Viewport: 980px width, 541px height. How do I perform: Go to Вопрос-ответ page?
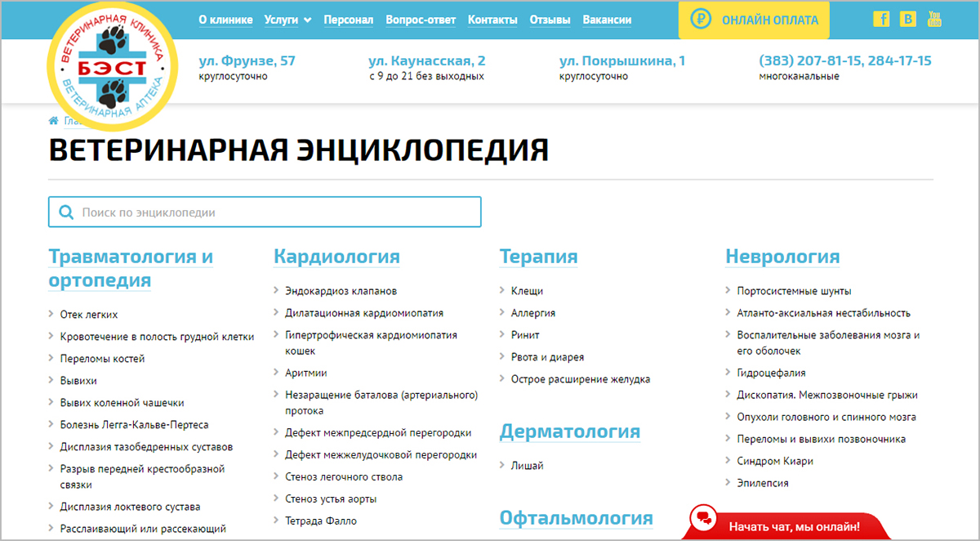click(x=421, y=20)
